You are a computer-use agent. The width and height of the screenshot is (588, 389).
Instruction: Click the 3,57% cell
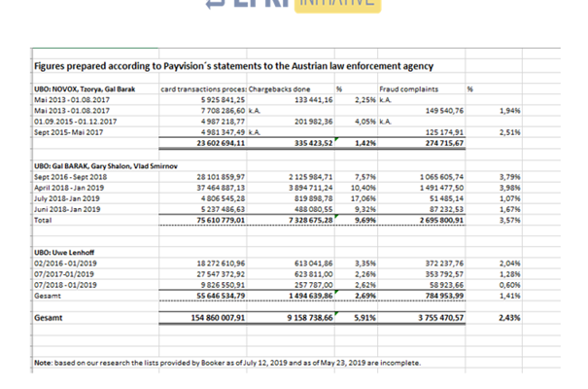click(509, 220)
